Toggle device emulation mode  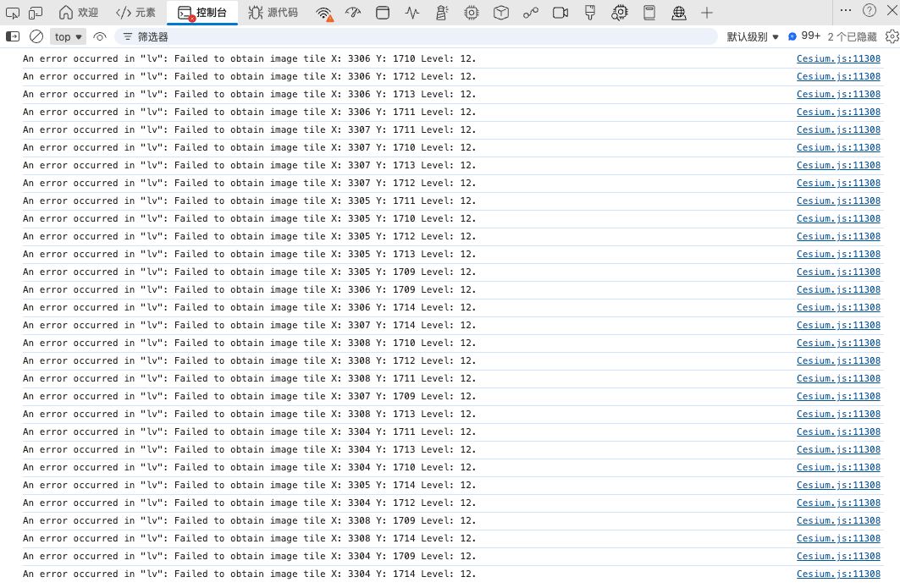pos(36,13)
